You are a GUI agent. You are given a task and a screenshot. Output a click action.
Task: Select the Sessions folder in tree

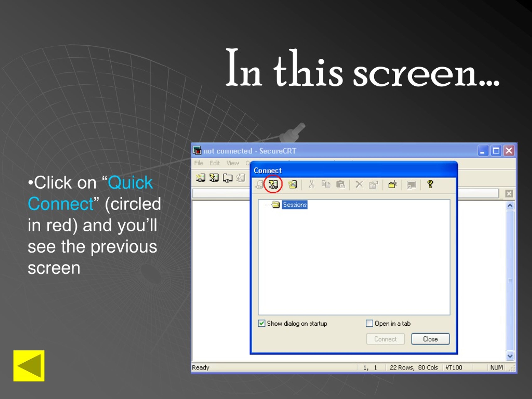(295, 205)
